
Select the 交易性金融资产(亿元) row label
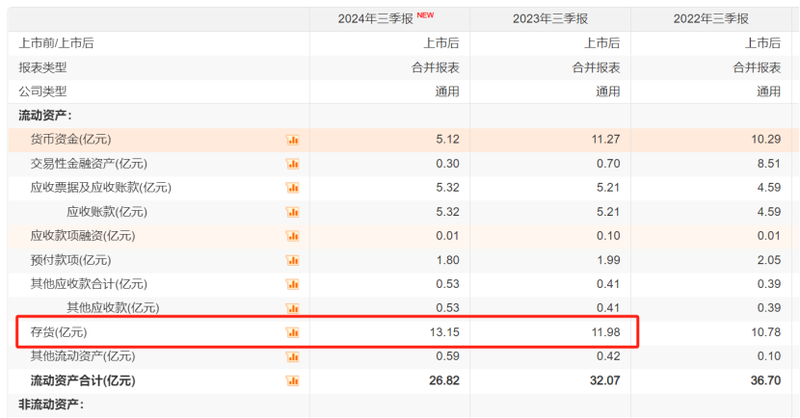pyautogui.click(x=89, y=163)
